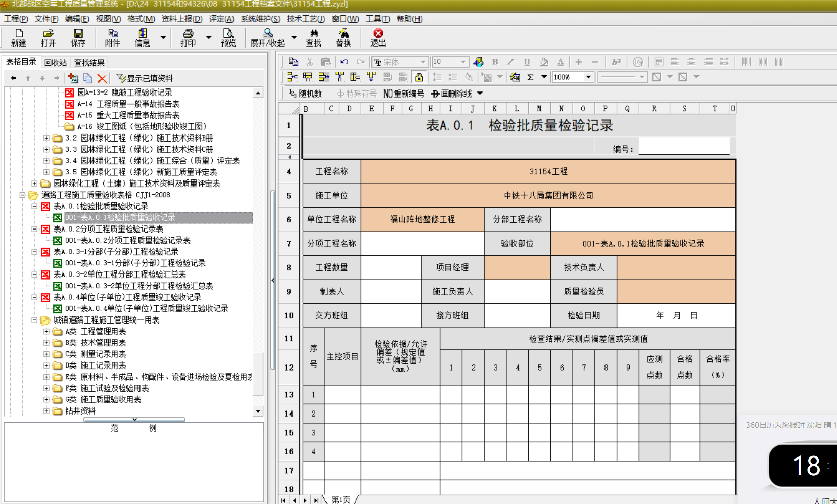Open the 附件 attachment tool

point(113,37)
